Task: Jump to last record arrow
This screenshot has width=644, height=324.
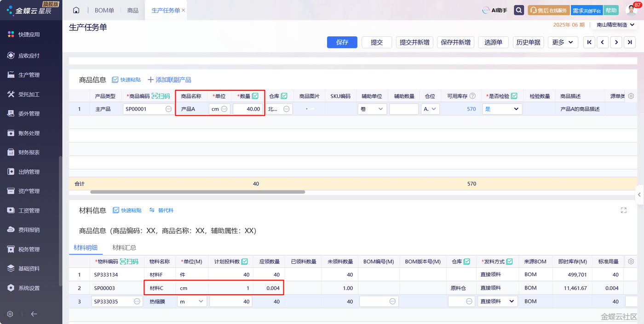Action: pyautogui.click(x=630, y=42)
